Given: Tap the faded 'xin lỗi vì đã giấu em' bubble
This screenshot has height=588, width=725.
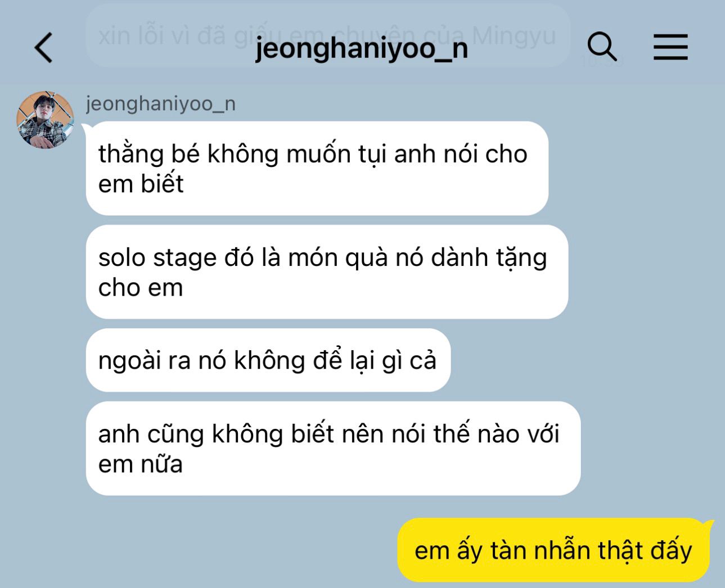Looking at the screenshot, I should 328,36.
